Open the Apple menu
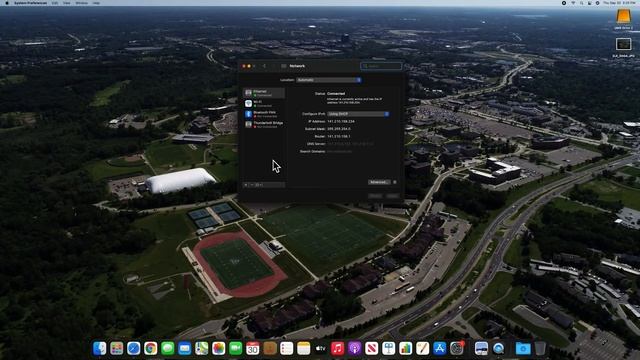The height and width of the screenshot is (360, 640). pos(7,3)
